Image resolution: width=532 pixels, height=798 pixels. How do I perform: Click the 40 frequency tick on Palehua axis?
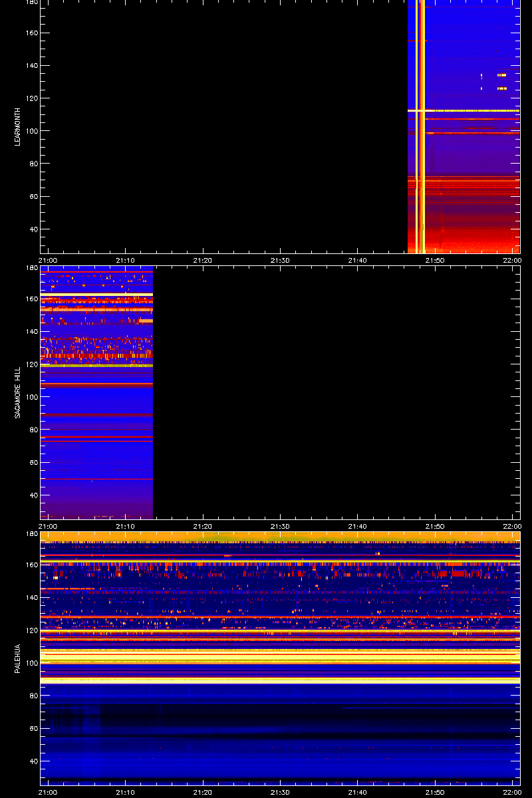35,761
